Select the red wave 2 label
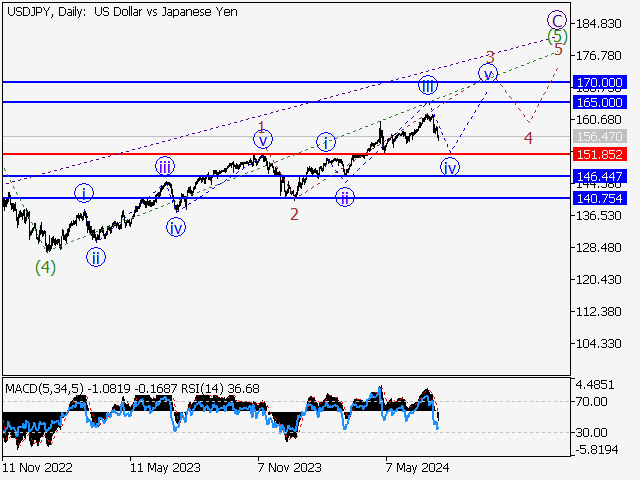Image resolution: width=640 pixels, height=480 pixels. [x=294, y=214]
